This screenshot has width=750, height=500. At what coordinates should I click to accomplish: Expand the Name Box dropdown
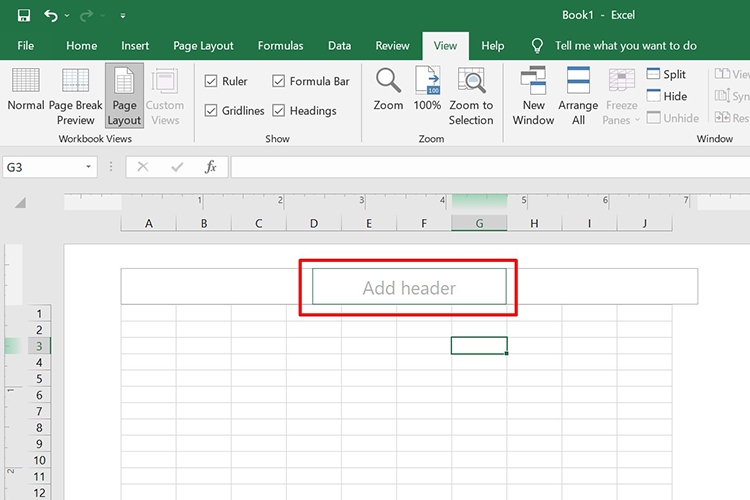click(x=88, y=167)
